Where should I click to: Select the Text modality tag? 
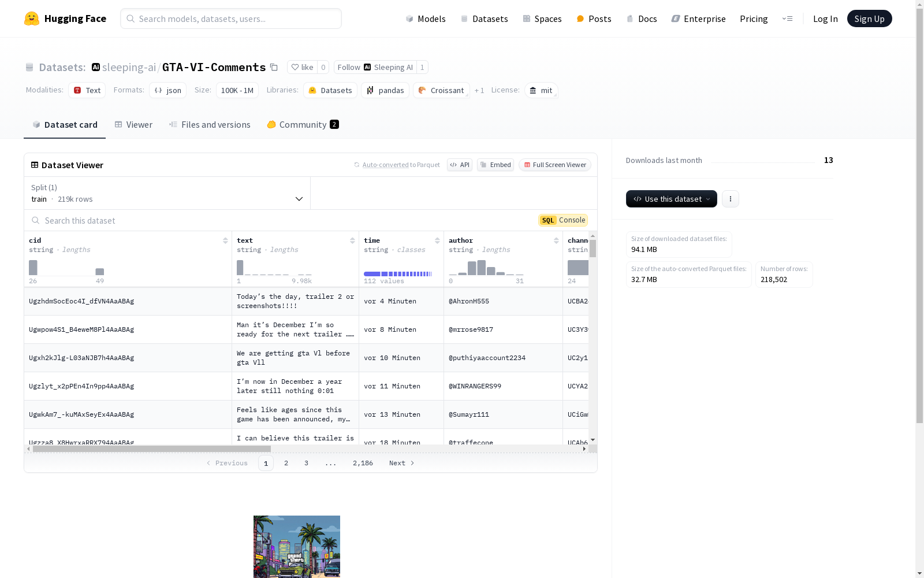[87, 90]
